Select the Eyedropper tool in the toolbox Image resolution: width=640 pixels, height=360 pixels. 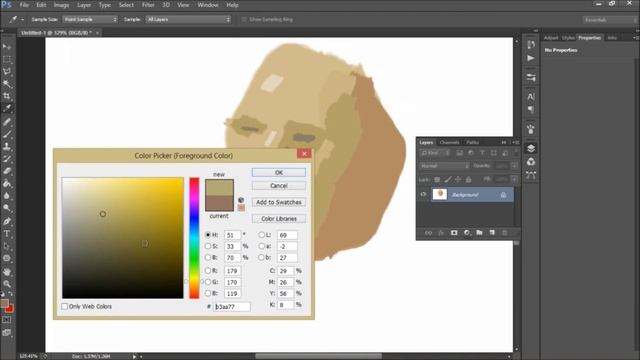pos(7,109)
